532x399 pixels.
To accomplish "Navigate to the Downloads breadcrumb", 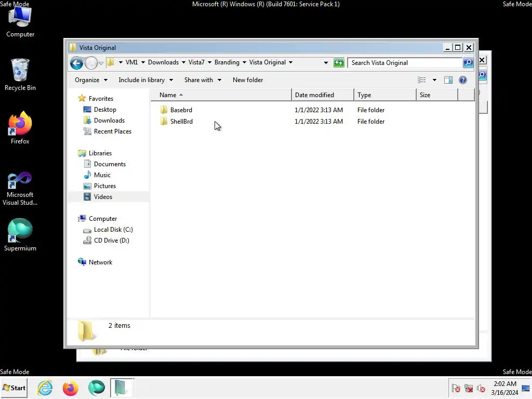I will pos(163,62).
